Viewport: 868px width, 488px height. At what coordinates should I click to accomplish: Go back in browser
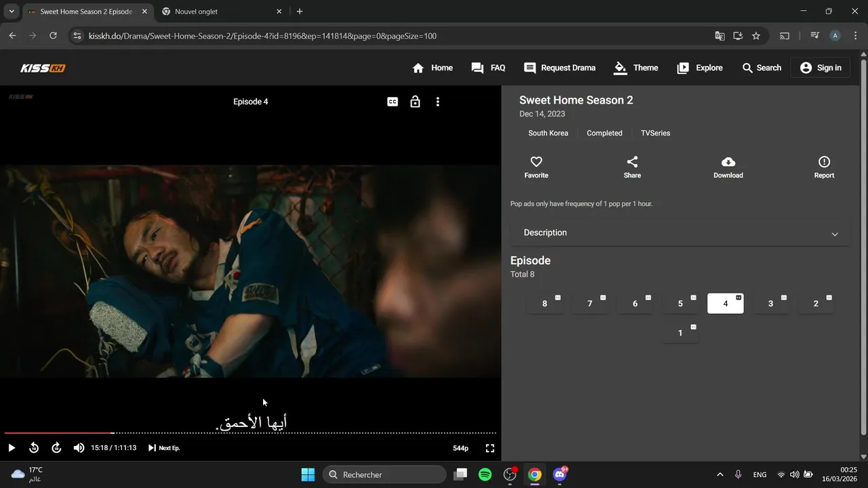(x=12, y=36)
